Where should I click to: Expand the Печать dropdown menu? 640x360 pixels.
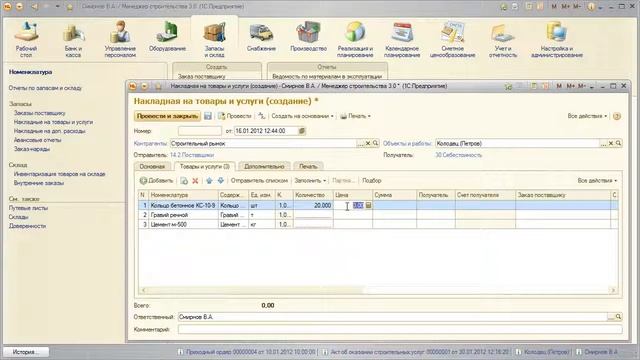[356, 116]
